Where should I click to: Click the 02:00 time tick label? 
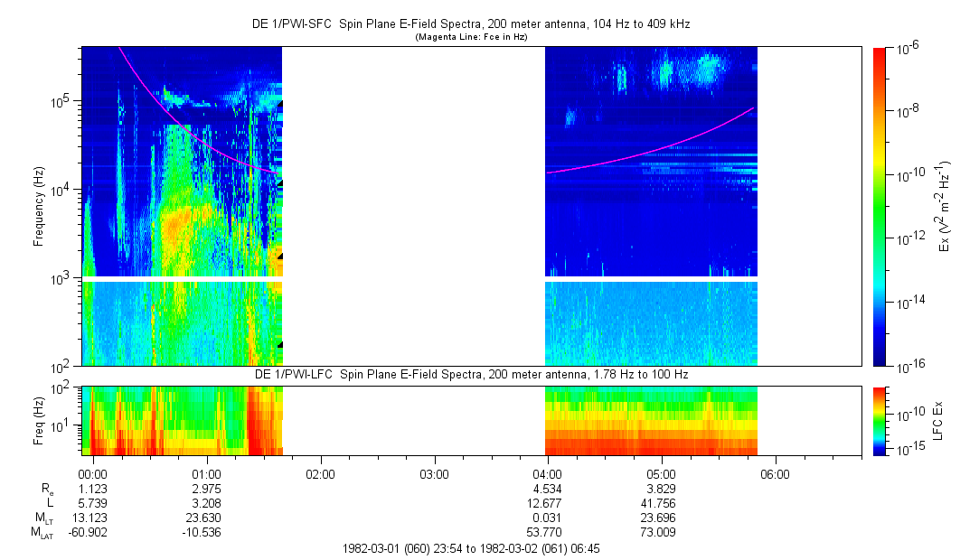(x=320, y=474)
